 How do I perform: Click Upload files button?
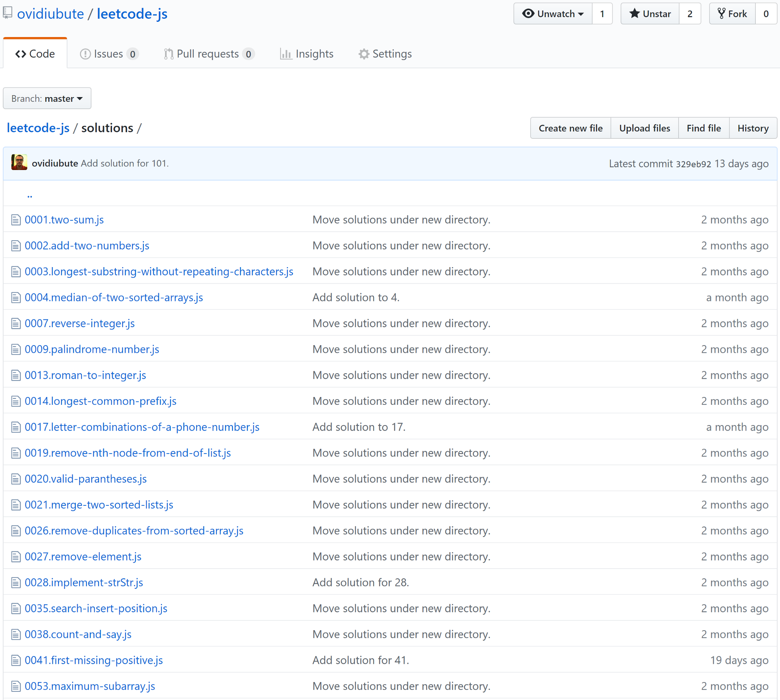pos(645,128)
